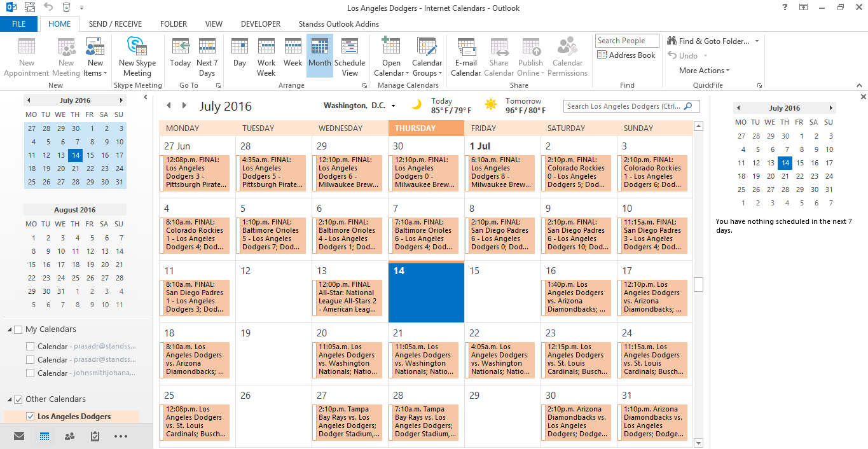The width and height of the screenshot is (868, 449).
Task: Open the FOLDER tab
Action: (174, 24)
